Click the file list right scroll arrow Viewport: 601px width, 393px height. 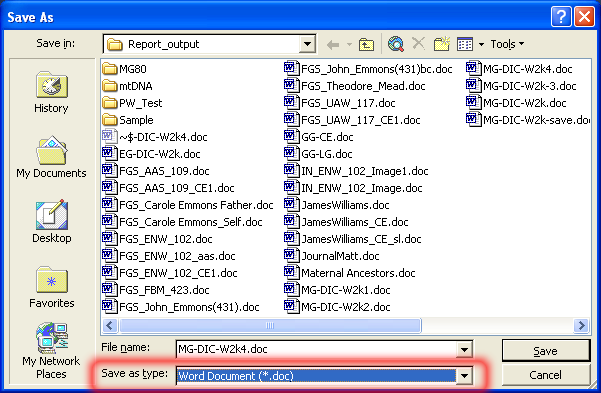pos(581,326)
